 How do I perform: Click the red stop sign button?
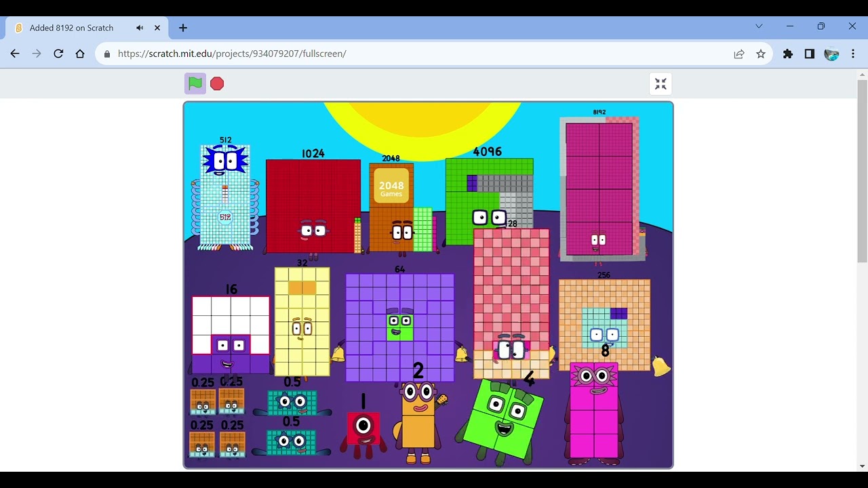(x=217, y=83)
